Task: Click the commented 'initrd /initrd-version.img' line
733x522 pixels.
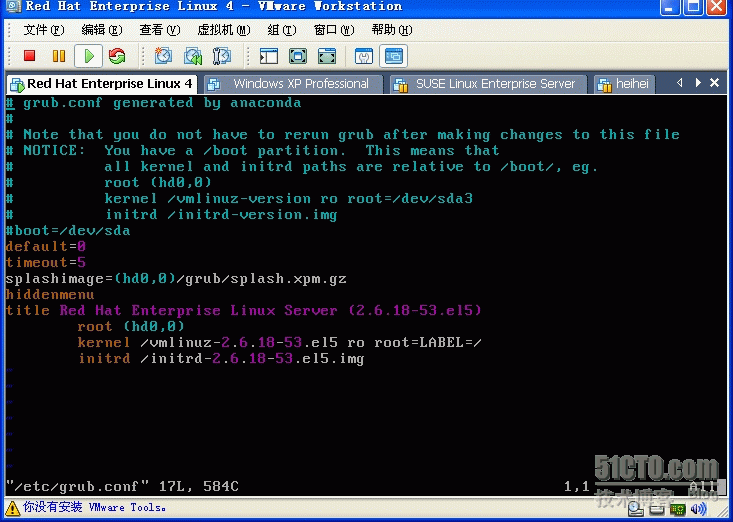Action: click(x=221, y=215)
